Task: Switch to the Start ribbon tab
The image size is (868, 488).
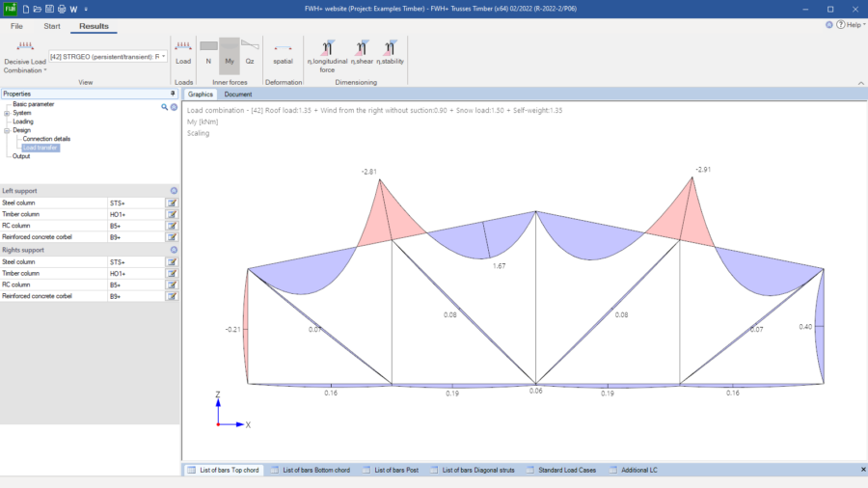Action: tap(52, 26)
